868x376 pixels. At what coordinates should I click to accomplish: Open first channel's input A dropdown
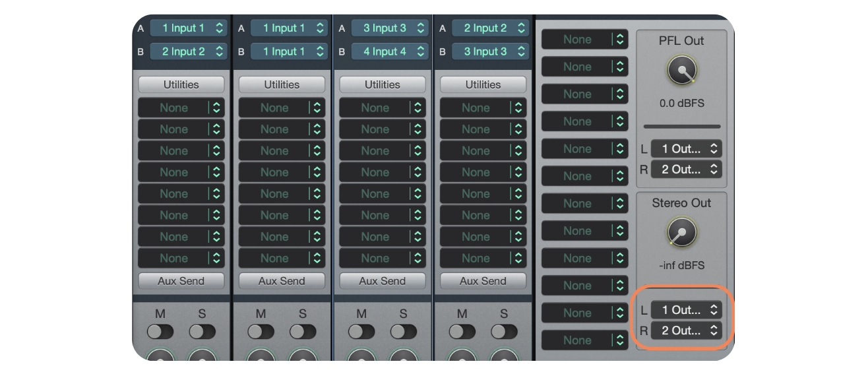pos(188,28)
